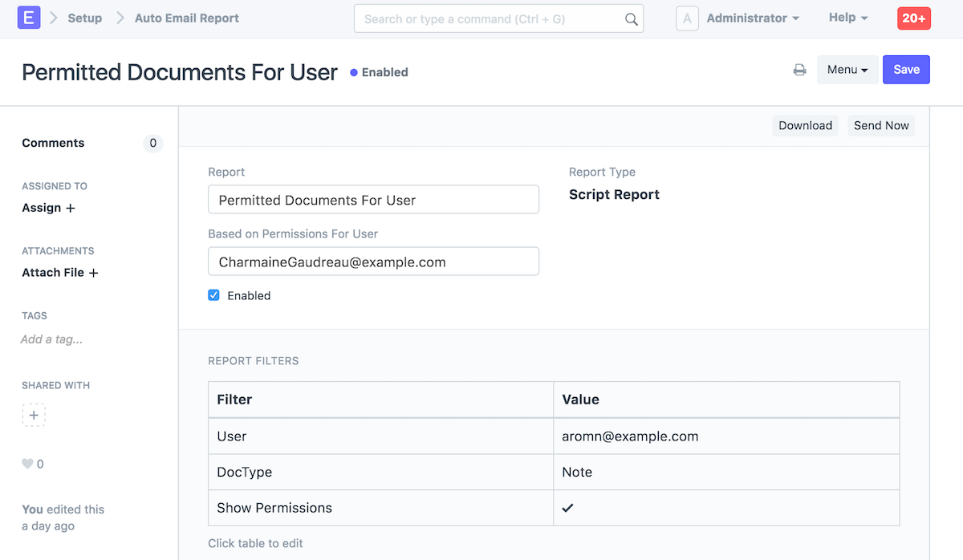Open the Menu dropdown
963x560 pixels.
click(x=847, y=70)
